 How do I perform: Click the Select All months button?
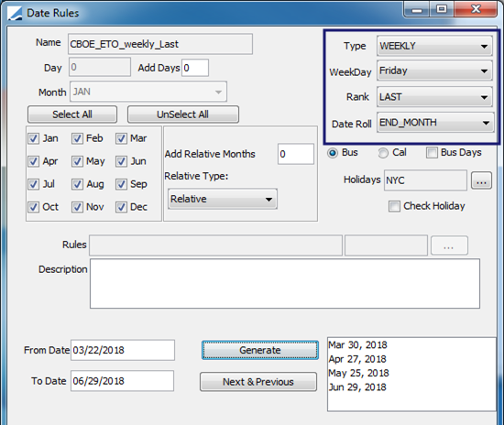[72, 114]
